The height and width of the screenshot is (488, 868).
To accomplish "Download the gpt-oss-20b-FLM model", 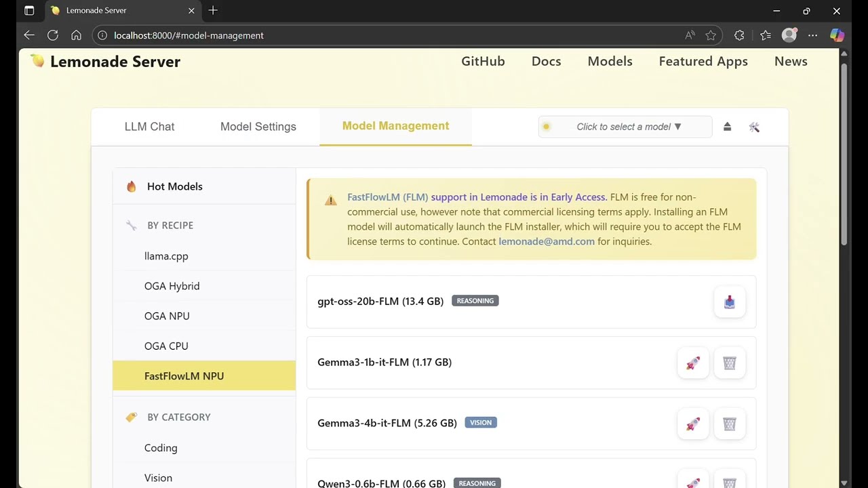I will click(730, 302).
